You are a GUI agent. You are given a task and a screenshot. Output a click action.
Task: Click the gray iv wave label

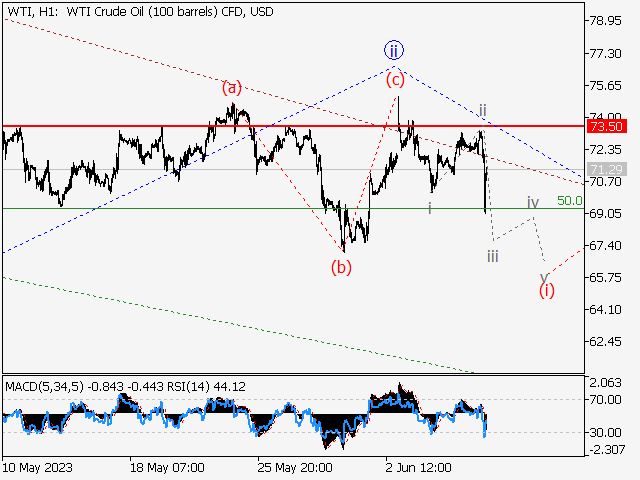533,202
